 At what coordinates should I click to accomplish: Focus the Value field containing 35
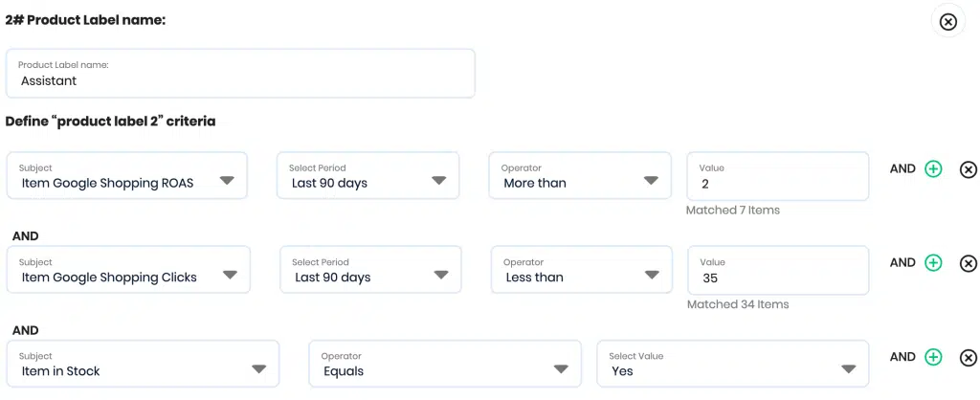(778, 270)
